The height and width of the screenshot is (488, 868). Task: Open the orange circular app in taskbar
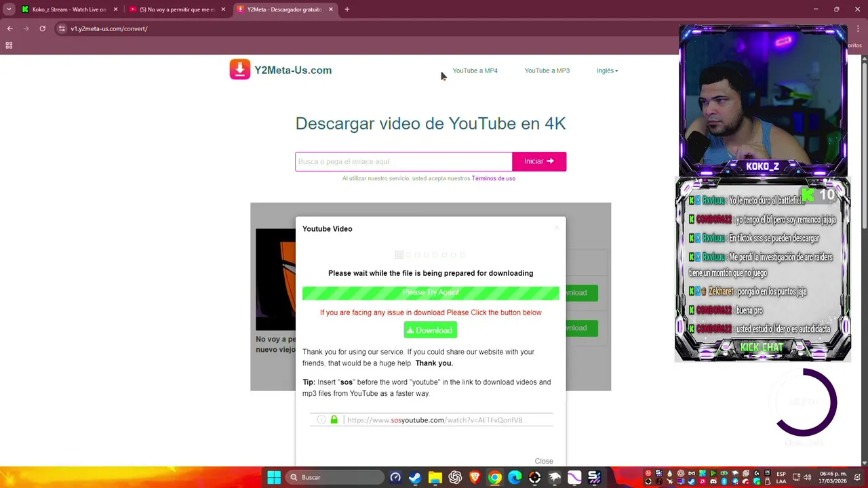point(534,477)
